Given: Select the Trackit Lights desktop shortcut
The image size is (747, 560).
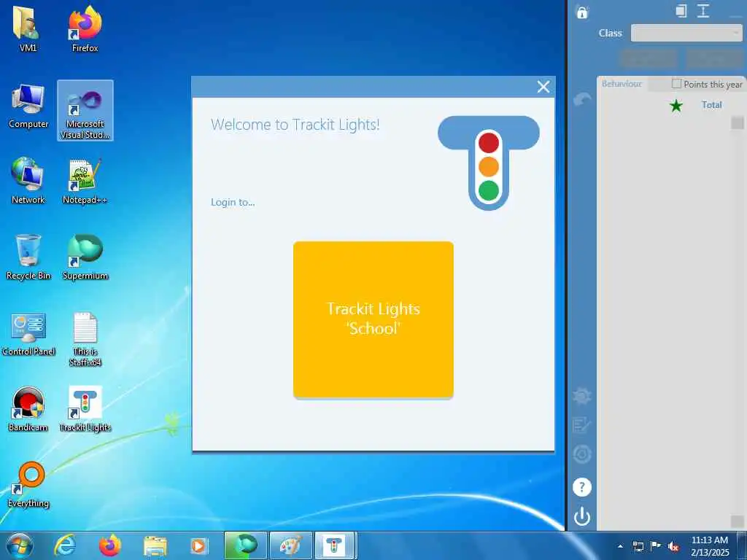Looking at the screenshot, I should click(x=85, y=408).
